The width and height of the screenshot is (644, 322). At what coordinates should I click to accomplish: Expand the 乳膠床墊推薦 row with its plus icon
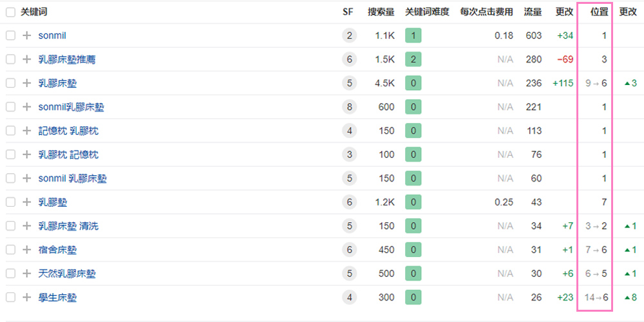click(26, 60)
